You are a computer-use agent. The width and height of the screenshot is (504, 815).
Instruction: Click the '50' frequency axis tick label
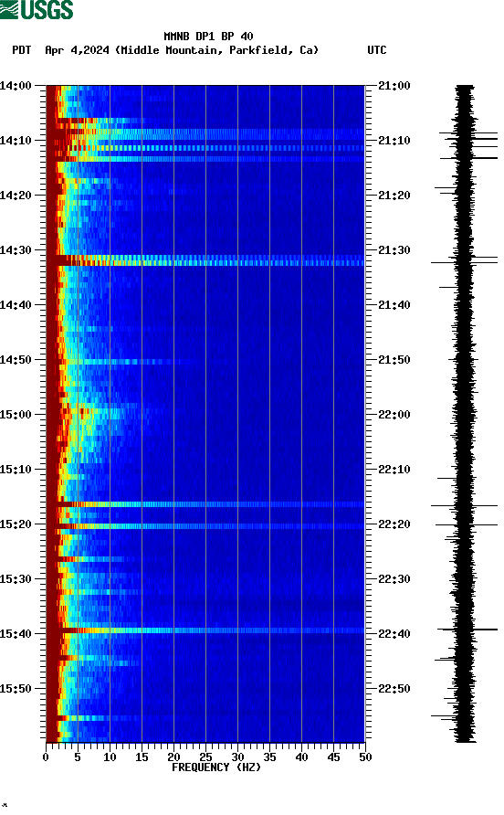pos(366,757)
